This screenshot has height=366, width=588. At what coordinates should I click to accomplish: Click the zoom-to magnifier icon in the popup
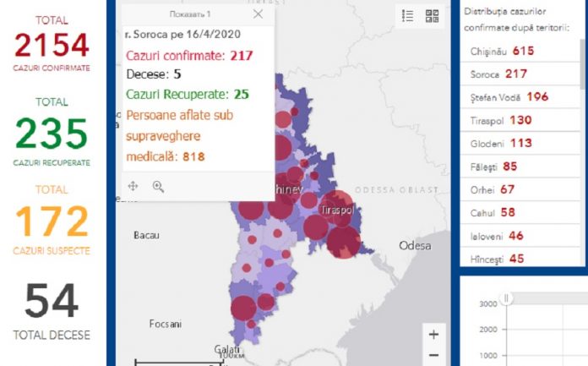pyautogui.click(x=158, y=186)
